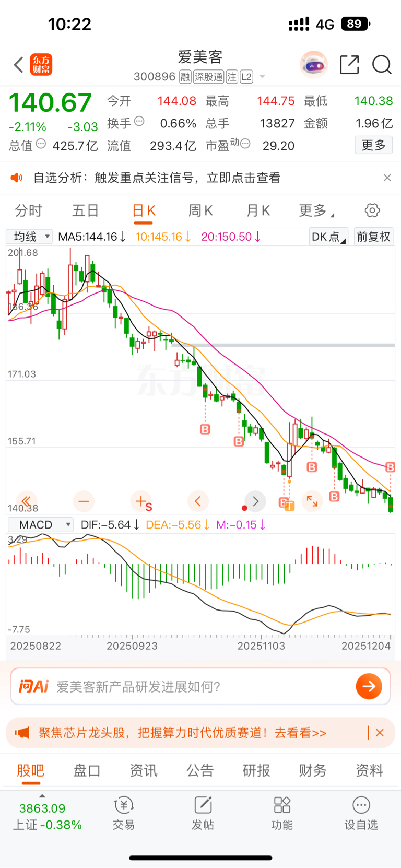Zoom in chart with plus button
The width and height of the screenshot is (401, 868).
tap(141, 501)
